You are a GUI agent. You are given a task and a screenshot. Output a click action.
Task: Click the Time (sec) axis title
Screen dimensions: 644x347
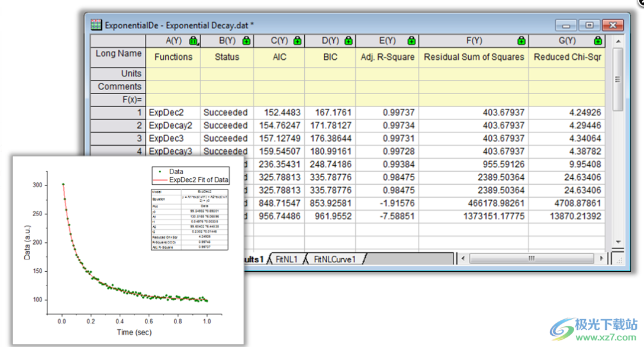(134, 332)
